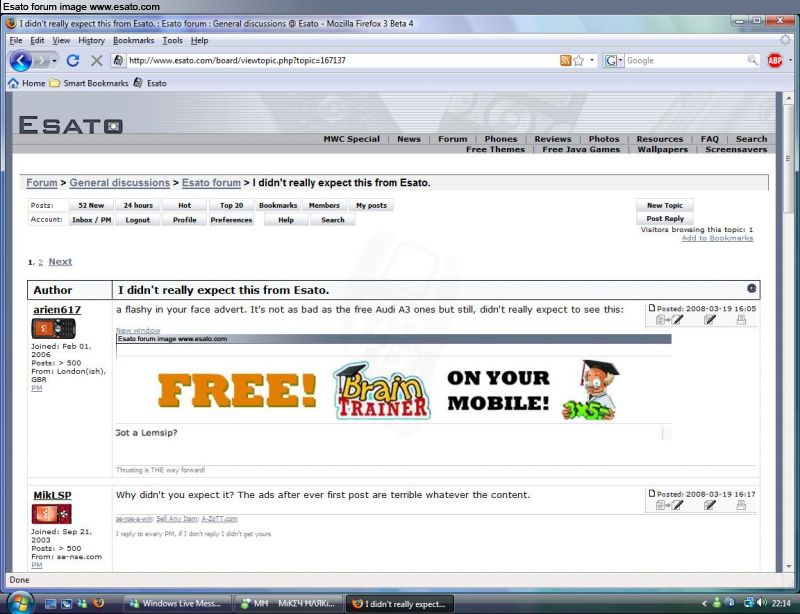Click the FREE Brain Trainer advert image

tap(393, 390)
